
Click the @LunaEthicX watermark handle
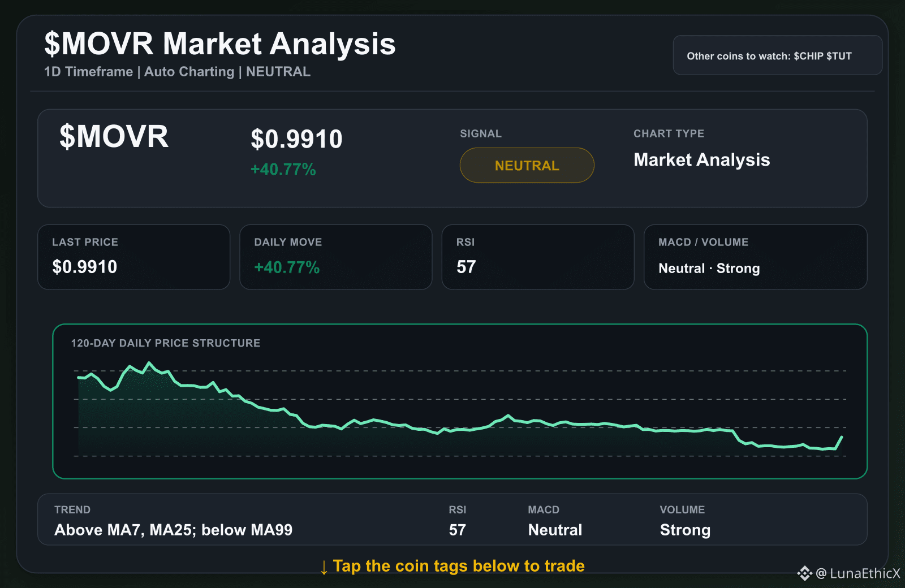857,573
